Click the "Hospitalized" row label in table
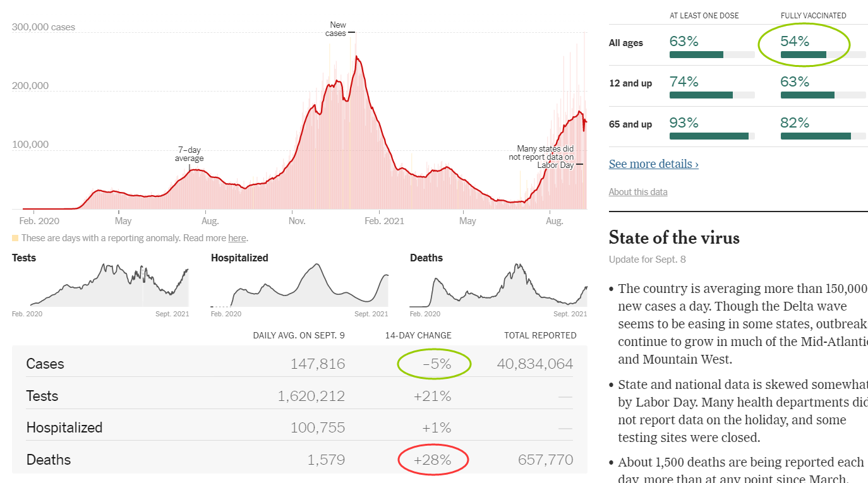The width and height of the screenshot is (868, 483). pos(64,427)
